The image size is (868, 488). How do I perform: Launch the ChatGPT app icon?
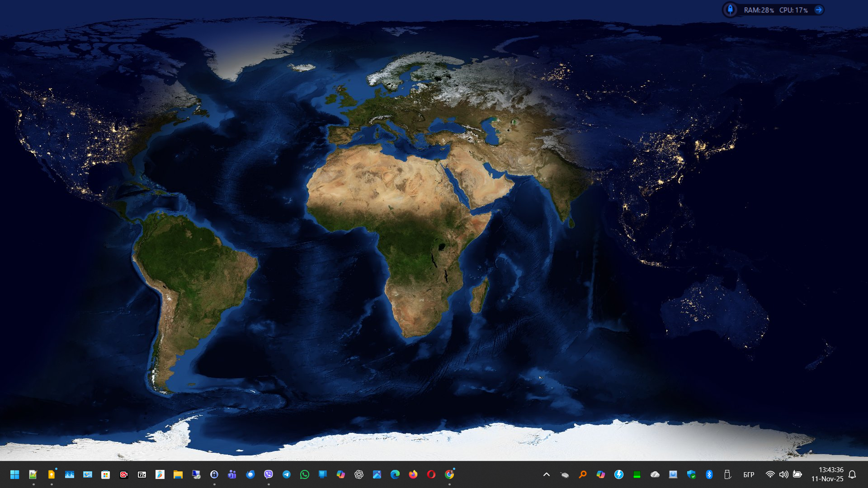coord(359,474)
